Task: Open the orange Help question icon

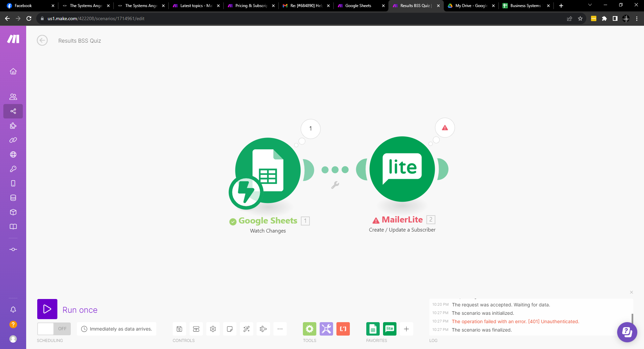Action: (x=13, y=324)
